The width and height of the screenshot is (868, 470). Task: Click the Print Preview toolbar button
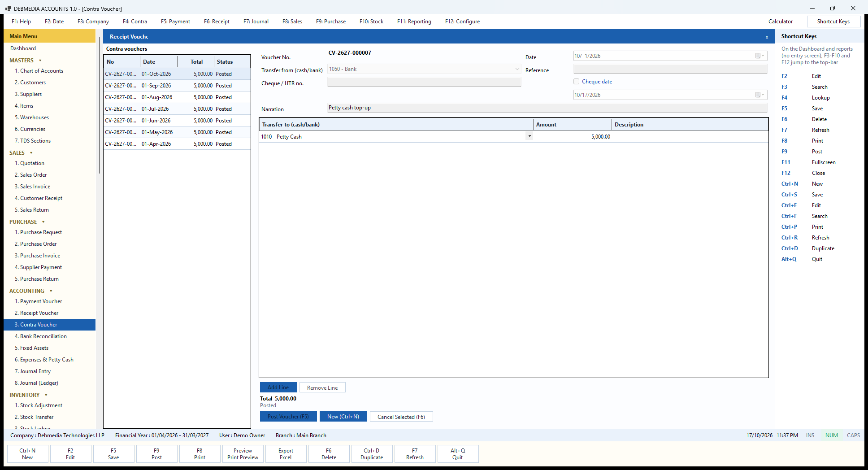243,454
